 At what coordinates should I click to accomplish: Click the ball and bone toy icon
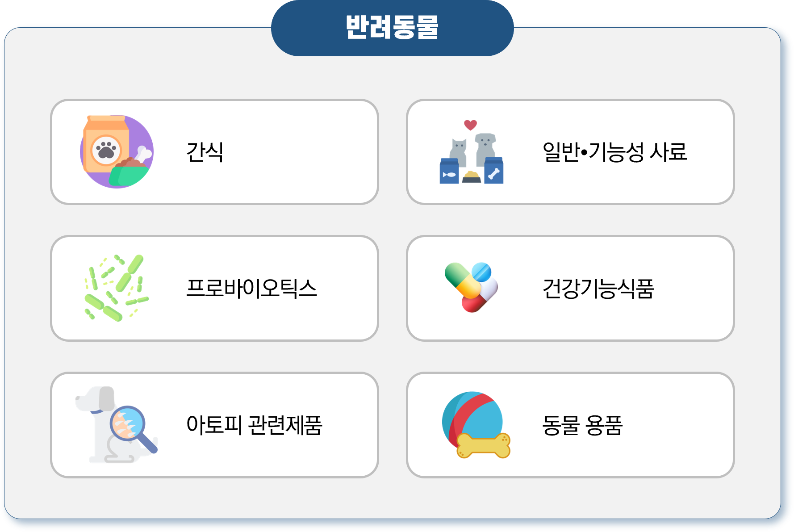476,425
